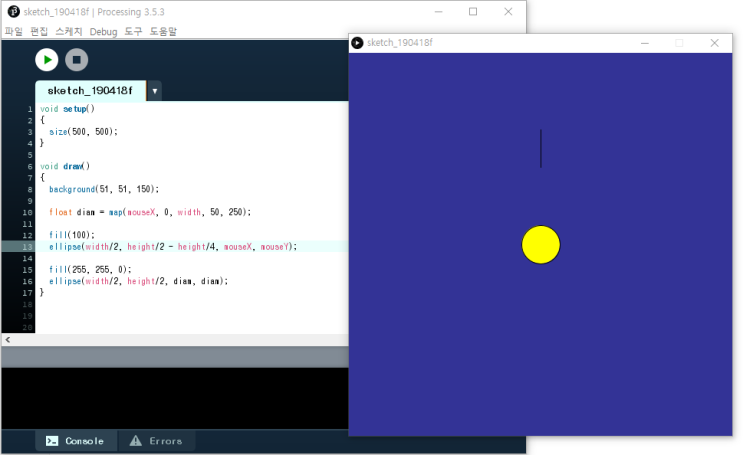Click line number 13 in the gutter
The width and height of the screenshot is (743, 455).
click(x=27, y=247)
